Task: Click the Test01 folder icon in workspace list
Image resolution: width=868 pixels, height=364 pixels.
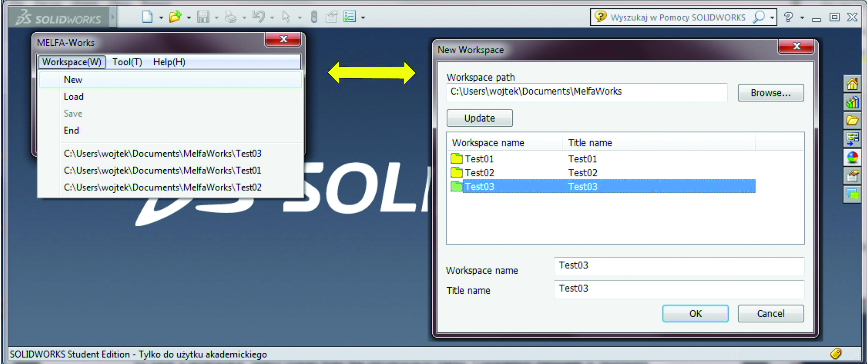Action: (456, 158)
